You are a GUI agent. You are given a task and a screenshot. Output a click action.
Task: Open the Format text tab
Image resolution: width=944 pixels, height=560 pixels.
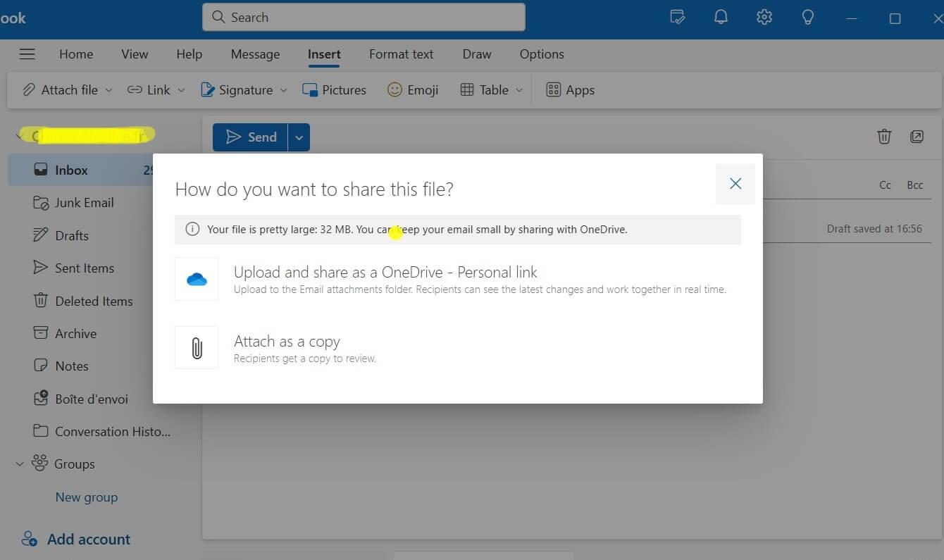click(x=401, y=54)
